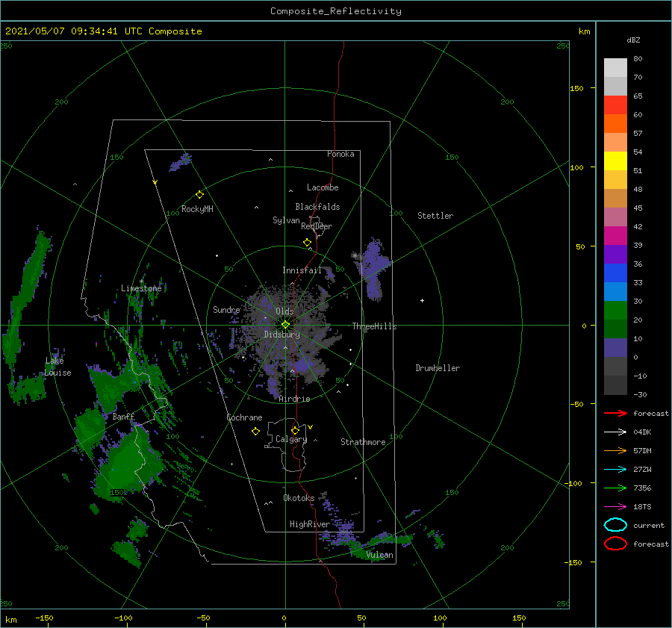Select the cyan 27ZW arrow icon

click(x=615, y=470)
